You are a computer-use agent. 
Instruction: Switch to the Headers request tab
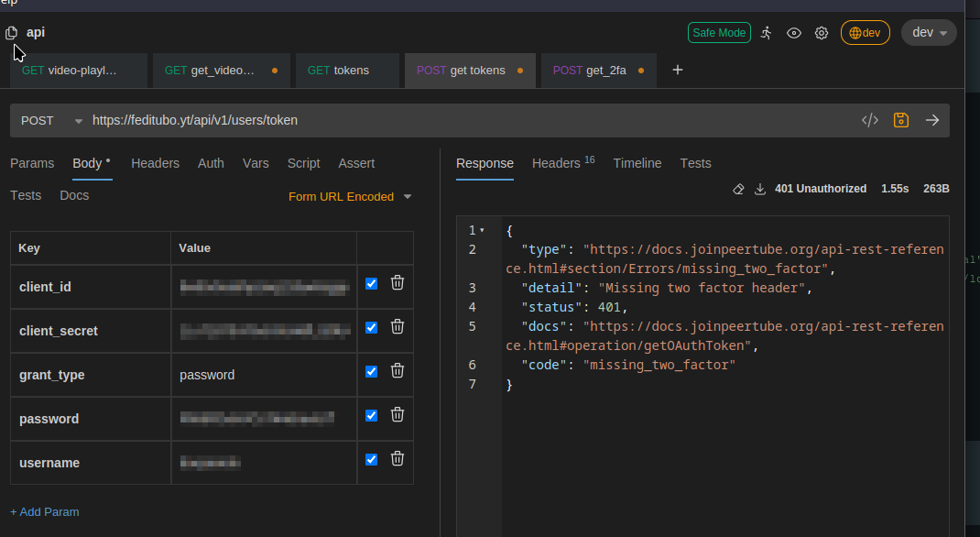coord(155,163)
